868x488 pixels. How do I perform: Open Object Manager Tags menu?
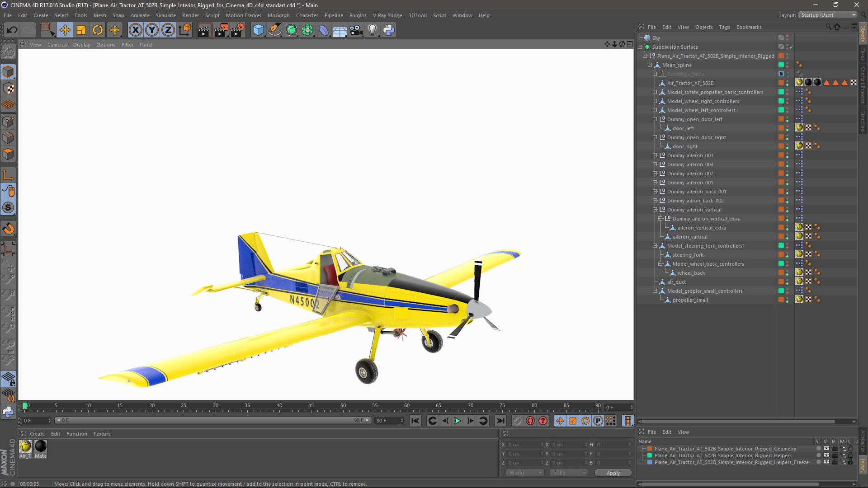click(724, 27)
